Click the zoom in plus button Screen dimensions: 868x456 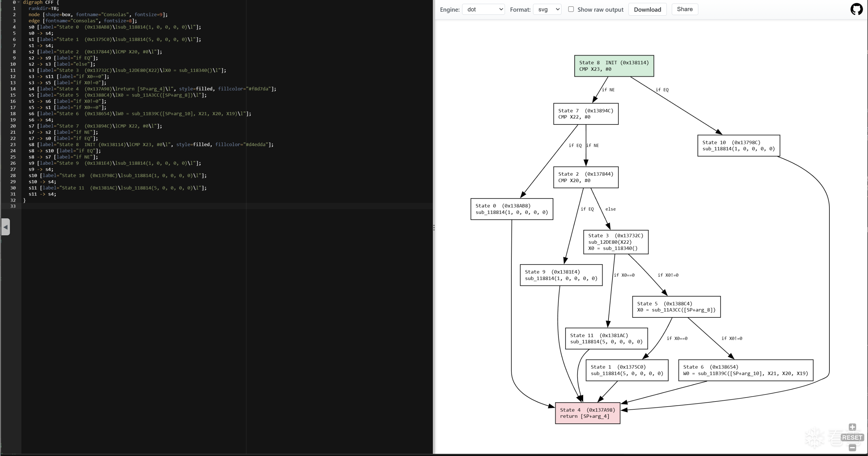852,427
